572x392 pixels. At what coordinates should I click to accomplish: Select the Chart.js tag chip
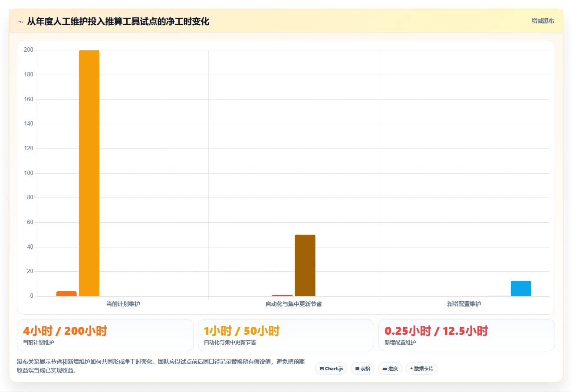click(x=331, y=369)
